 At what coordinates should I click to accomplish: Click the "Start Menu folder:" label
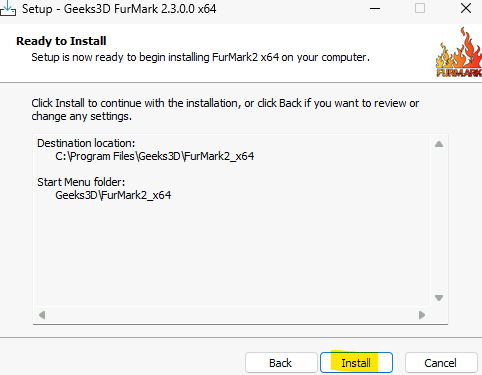coord(81,182)
